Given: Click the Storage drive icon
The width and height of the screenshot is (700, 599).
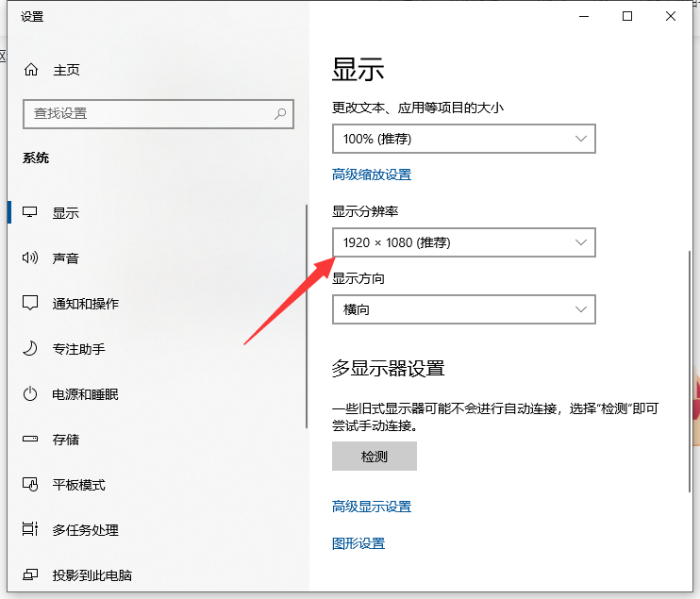Looking at the screenshot, I should tap(31, 440).
